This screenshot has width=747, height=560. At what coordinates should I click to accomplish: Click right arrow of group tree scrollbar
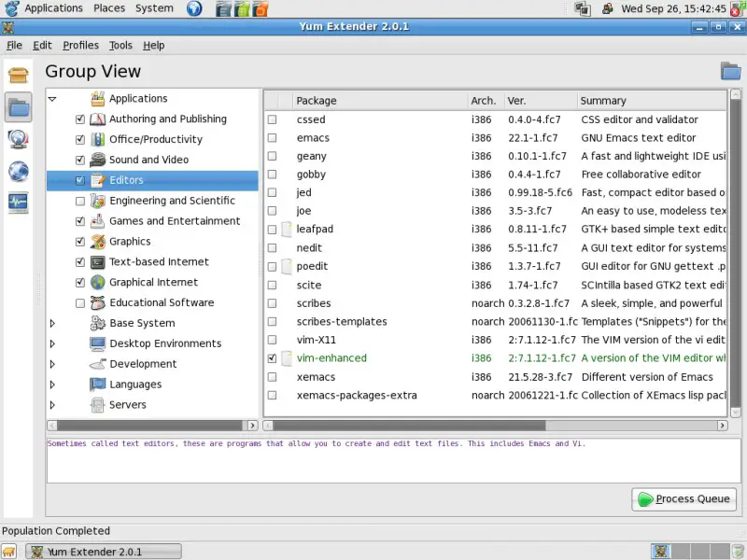coord(252,426)
